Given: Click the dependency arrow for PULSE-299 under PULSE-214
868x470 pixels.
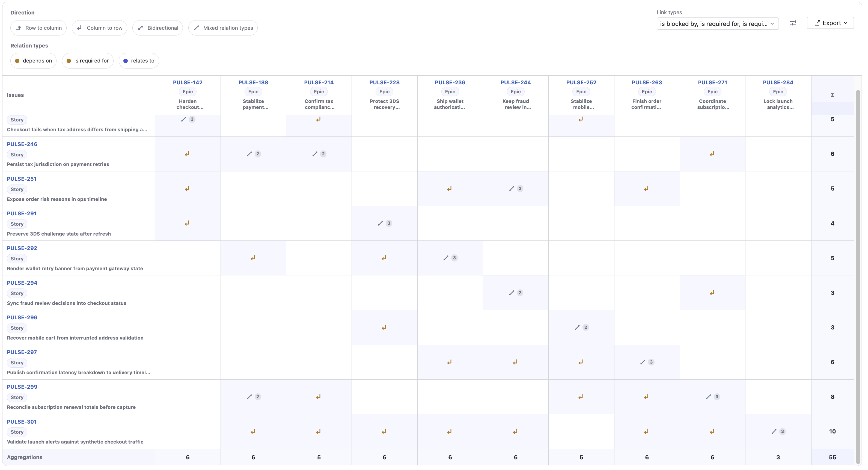Looking at the screenshot, I should click(x=319, y=397).
